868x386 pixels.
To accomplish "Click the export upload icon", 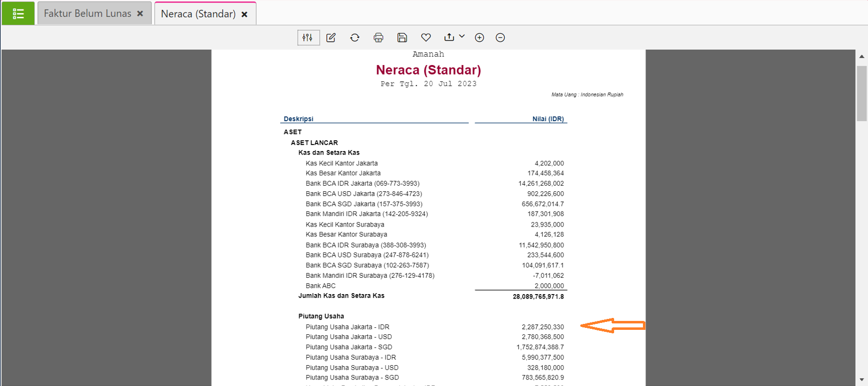I will (x=449, y=37).
